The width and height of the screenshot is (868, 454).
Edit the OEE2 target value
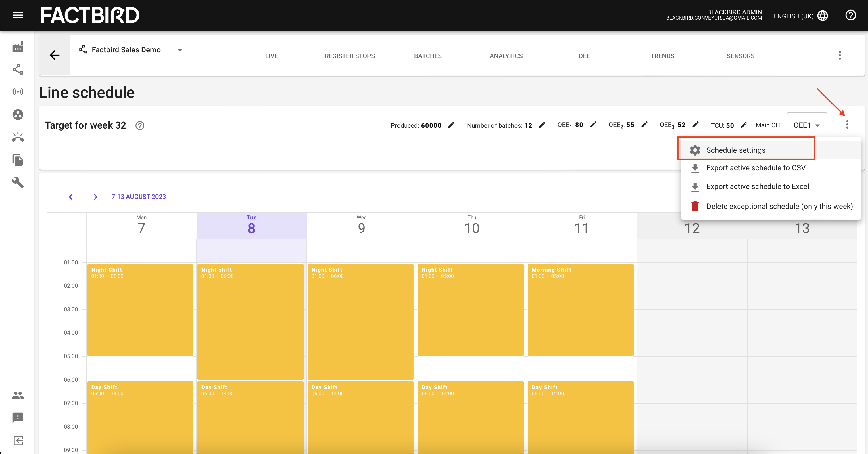coord(644,125)
